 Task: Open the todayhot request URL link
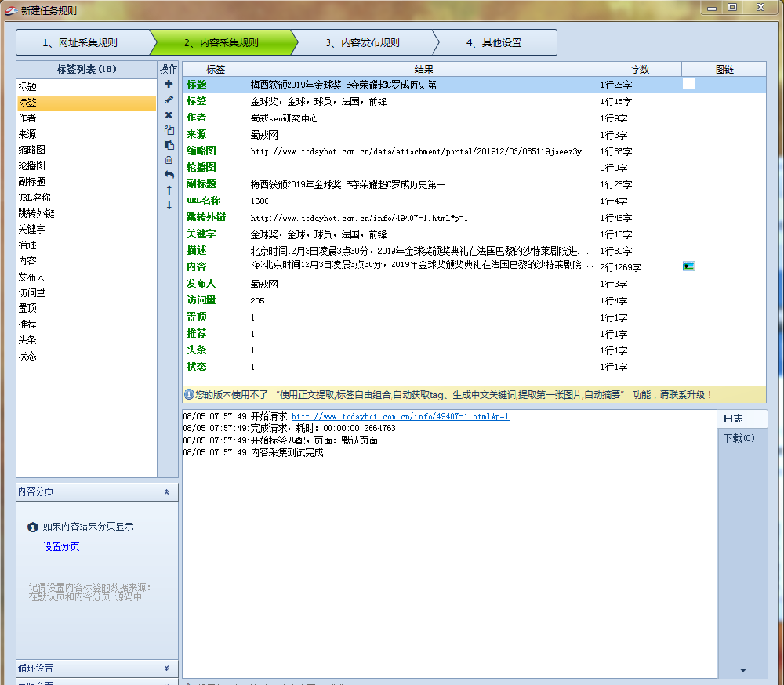pyautogui.click(x=400, y=416)
